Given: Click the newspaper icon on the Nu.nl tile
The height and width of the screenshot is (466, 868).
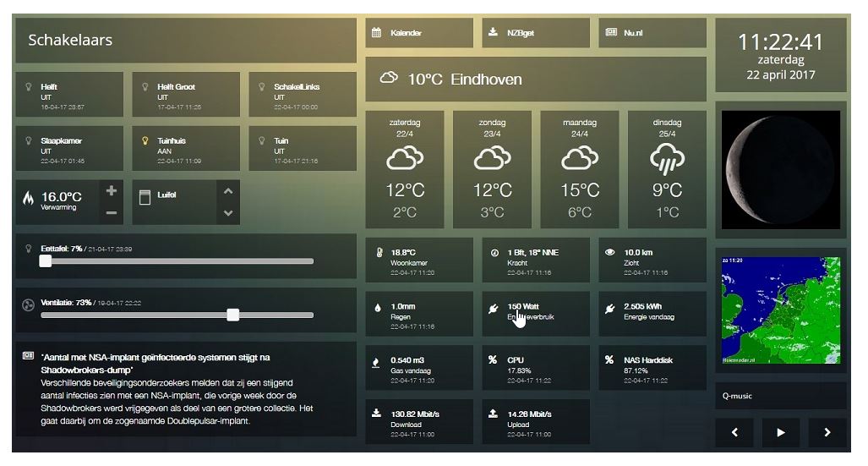Looking at the screenshot, I should [x=611, y=33].
